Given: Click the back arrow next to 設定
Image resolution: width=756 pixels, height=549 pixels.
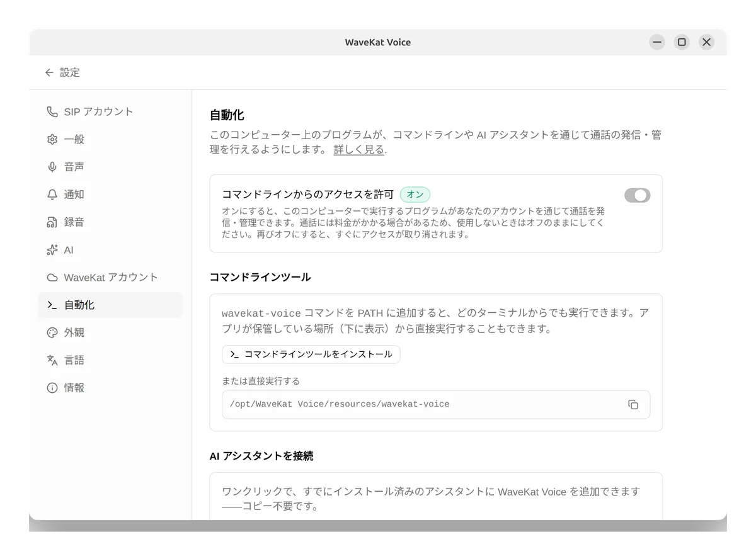Looking at the screenshot, I should (x=49, y=72).
